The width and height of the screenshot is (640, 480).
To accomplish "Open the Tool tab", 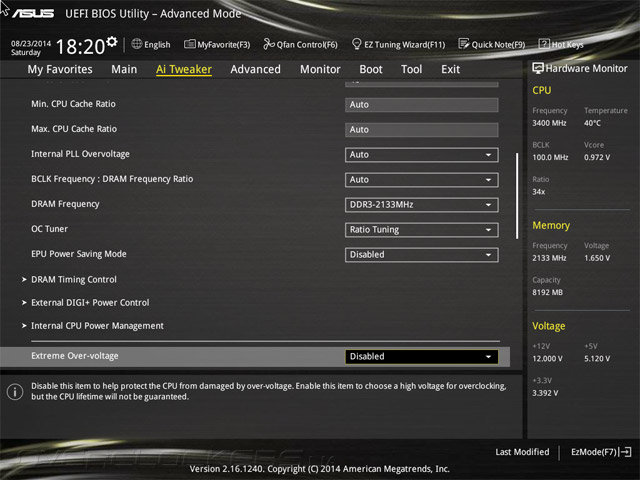I will click(x=411, y=69).
